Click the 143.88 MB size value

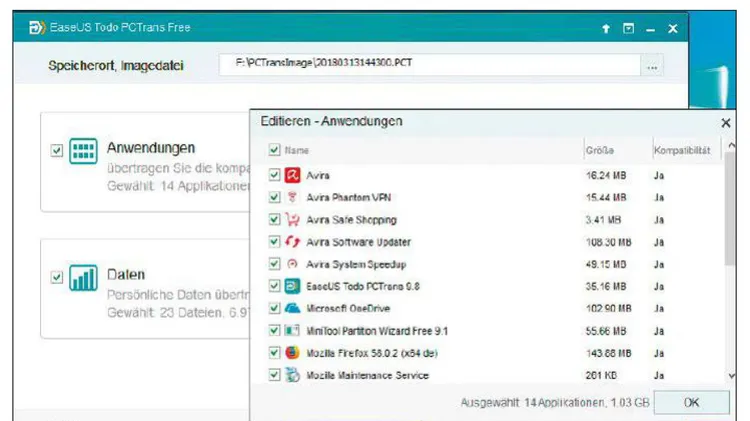(608, 353)
